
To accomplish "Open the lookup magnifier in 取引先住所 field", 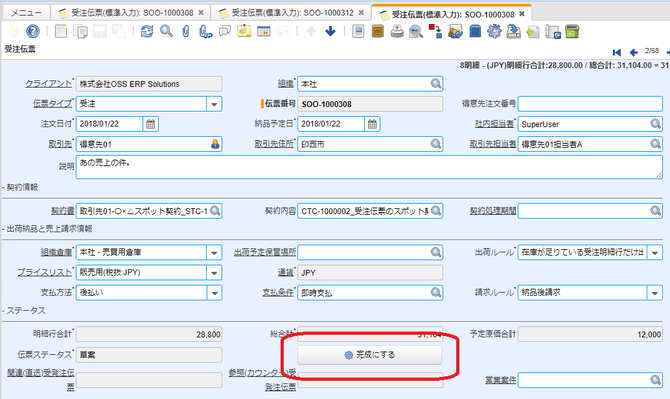I will pos(435,144).
